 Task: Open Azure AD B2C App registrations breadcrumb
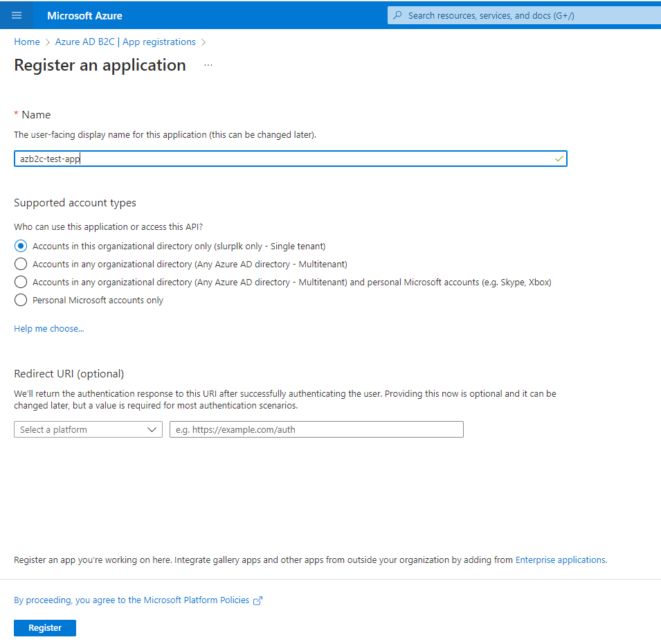(125, 42)
